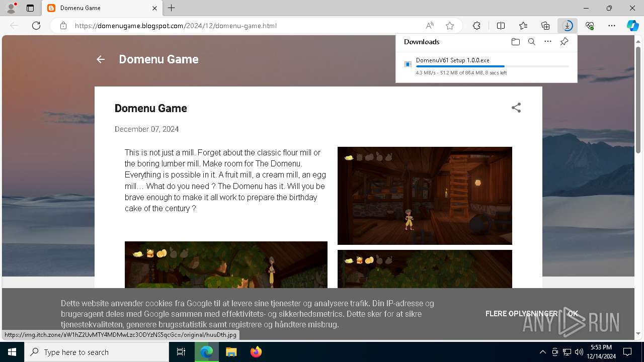Screen dimensions: 644x362
Task: Open the Copilot sidebar icon
Action: tap(632, 26)
